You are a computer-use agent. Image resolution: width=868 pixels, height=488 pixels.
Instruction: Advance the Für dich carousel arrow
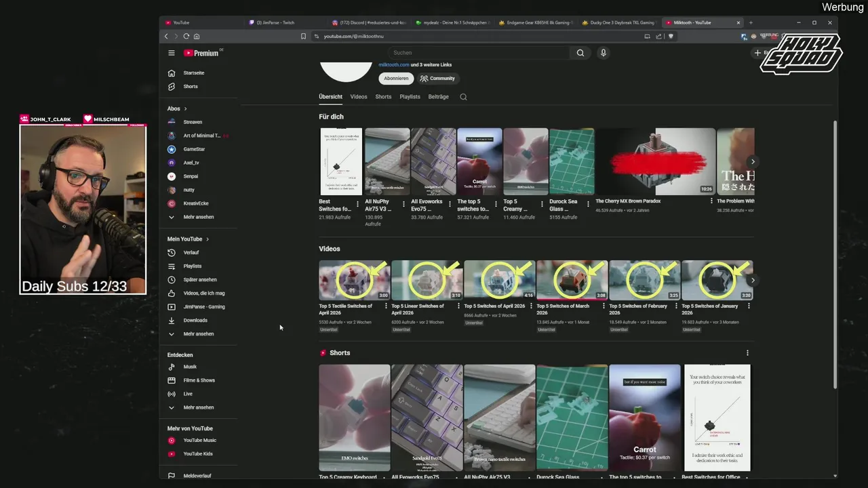pos(752,161)
